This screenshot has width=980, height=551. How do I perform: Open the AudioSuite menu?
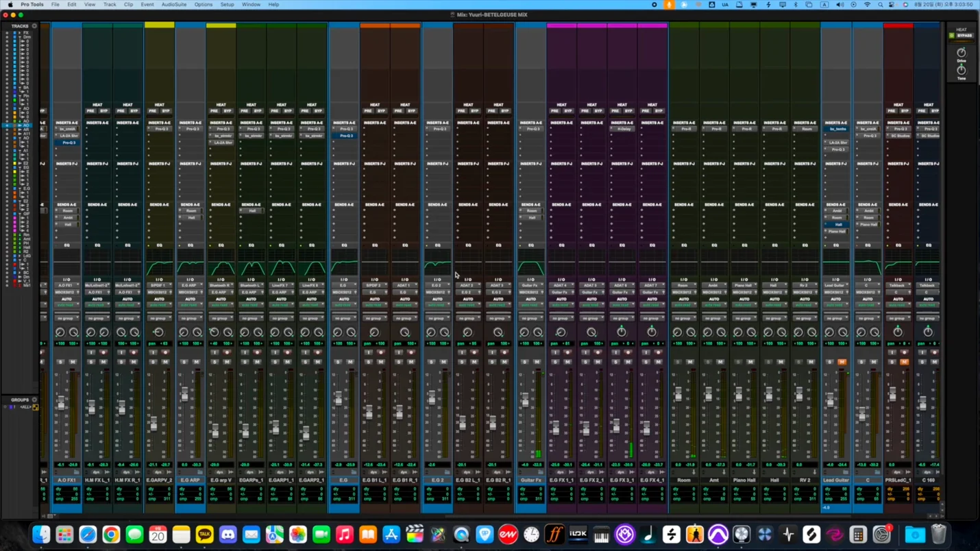point(174,5)
